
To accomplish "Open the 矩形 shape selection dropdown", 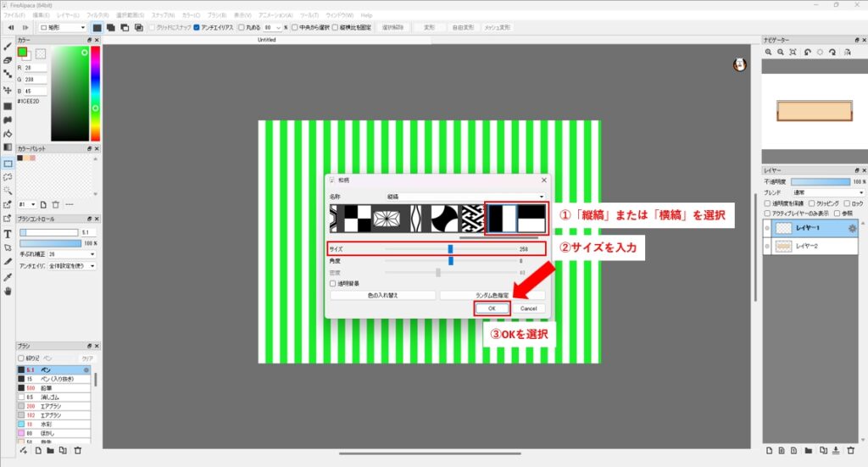I will coord(63,27).
